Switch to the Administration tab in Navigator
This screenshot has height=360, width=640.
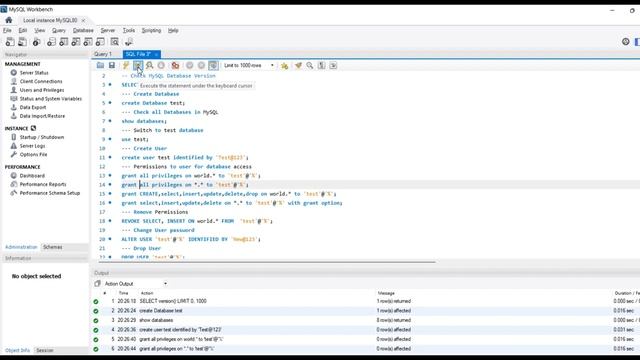(x=21, y=247)
